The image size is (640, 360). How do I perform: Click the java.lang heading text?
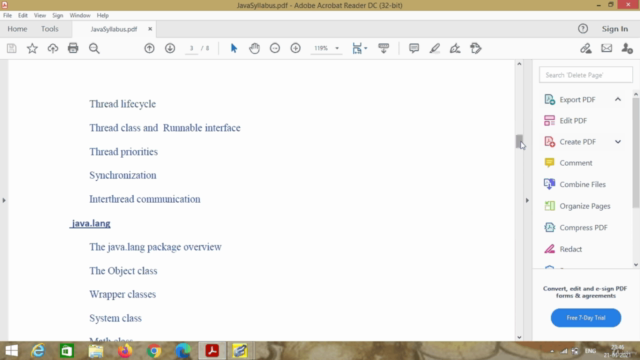(91, 223)
